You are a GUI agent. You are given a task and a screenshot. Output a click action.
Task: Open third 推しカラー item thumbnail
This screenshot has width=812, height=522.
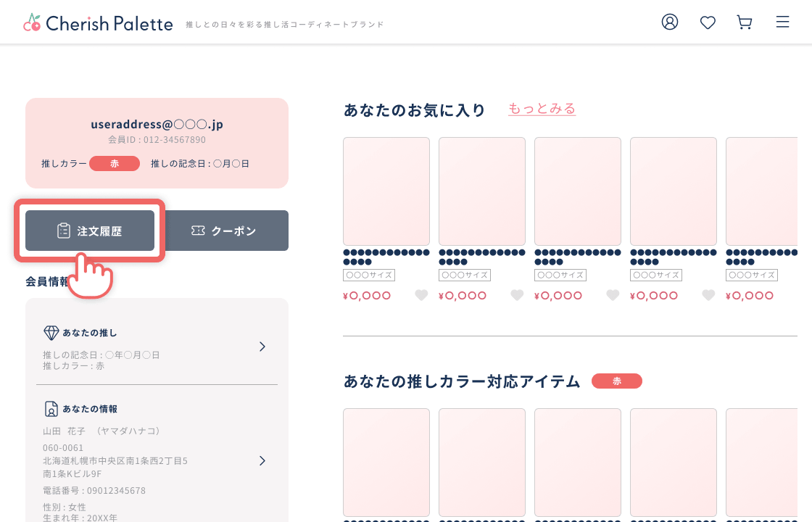[x=578, y=463]
